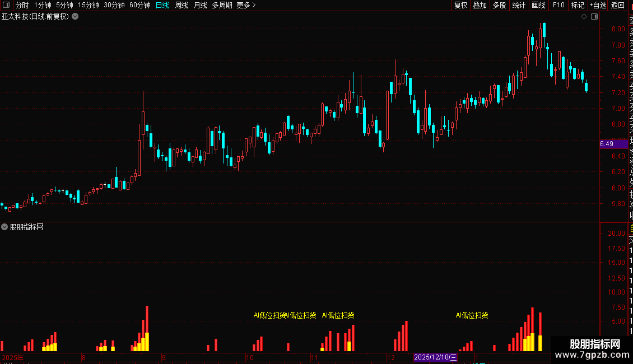Image resolution: width=633 pixels, height=364 pixels.
Task: Select the 5分钟 period tab
Action: click(x=64, y=5)
